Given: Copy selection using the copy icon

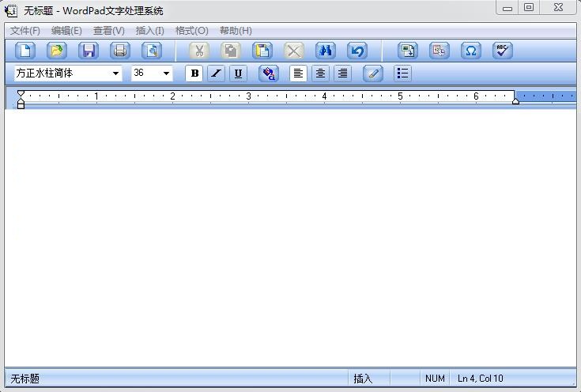Looking at the screenshot, I should [231, 51].
